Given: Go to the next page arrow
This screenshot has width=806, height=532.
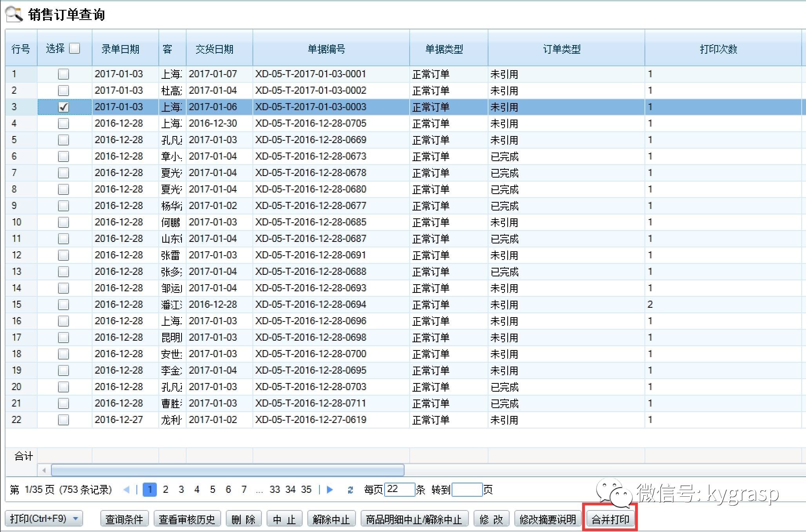Looking at the screenshot, I should click(x=330, y=489).
